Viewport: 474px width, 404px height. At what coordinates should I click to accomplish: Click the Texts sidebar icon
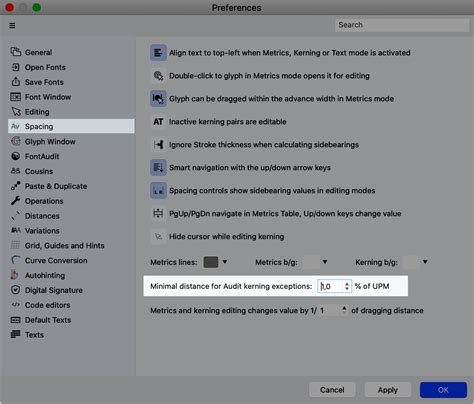(x=16, y=334)
